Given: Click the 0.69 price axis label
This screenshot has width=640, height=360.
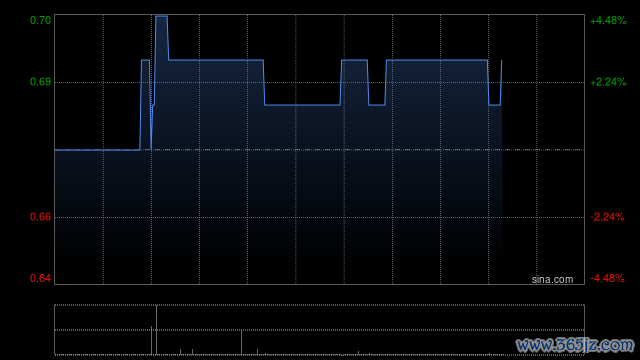Looking at the screenshot, I should coord(40,82).
